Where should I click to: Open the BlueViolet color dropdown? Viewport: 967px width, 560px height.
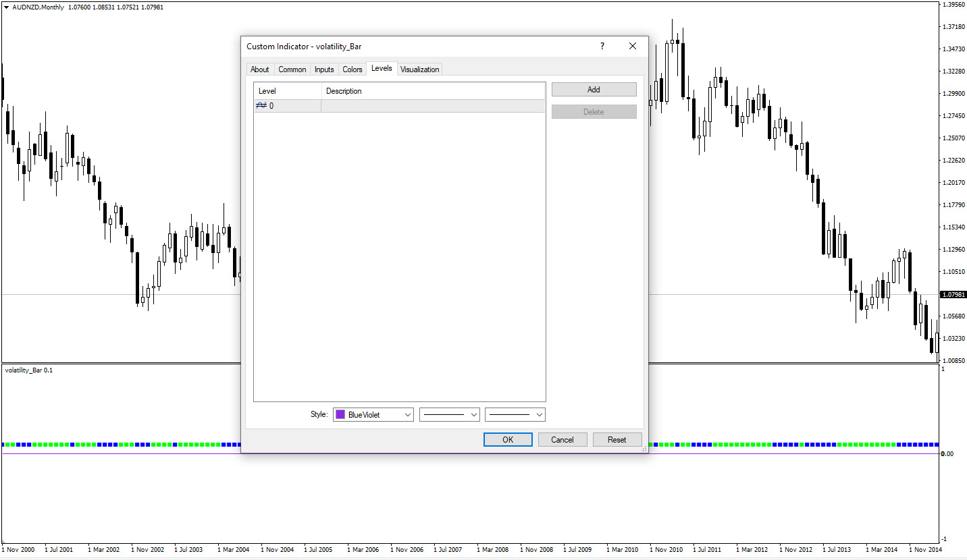click(373, 414)
